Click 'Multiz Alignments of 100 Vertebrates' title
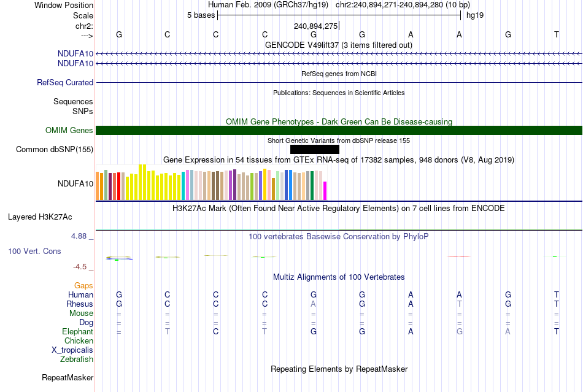The height and width of the screenshot is (392, 583). click(x=339, y=277)
